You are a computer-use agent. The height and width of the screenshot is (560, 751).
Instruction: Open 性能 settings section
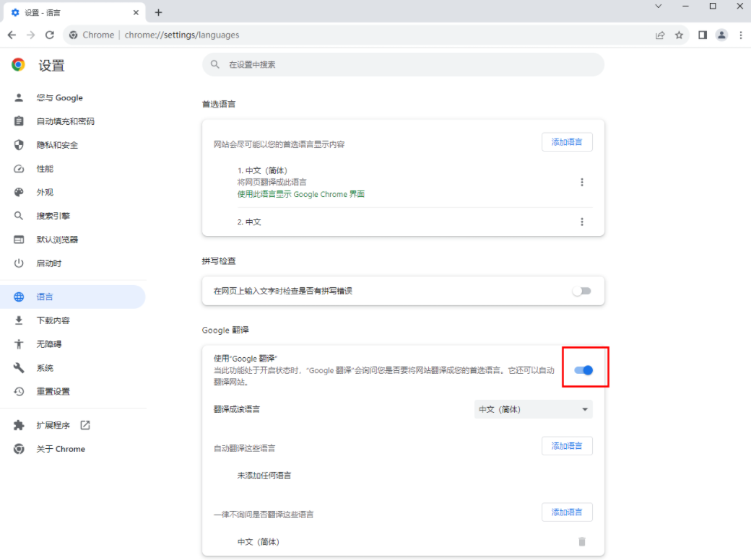73,168
